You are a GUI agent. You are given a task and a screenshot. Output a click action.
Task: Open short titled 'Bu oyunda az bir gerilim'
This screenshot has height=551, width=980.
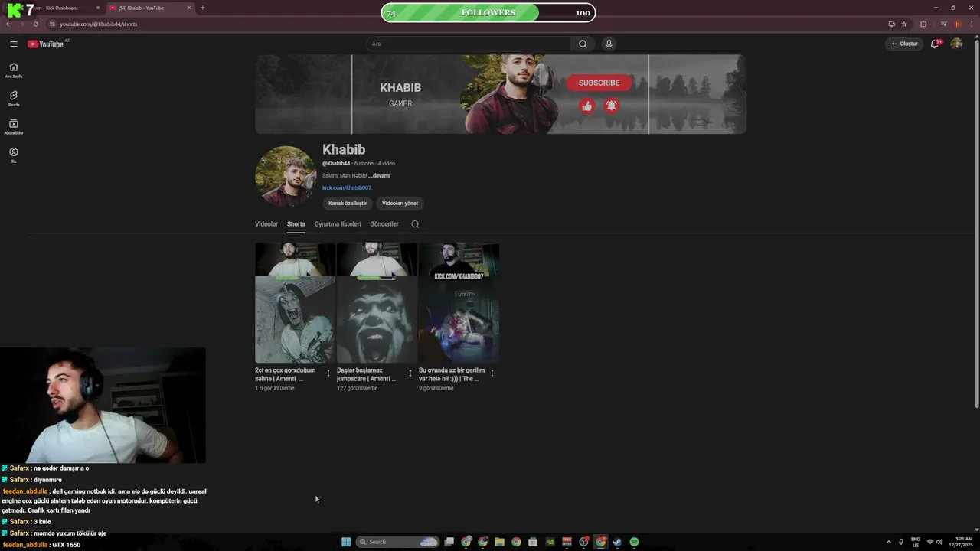tap(452, 374)
